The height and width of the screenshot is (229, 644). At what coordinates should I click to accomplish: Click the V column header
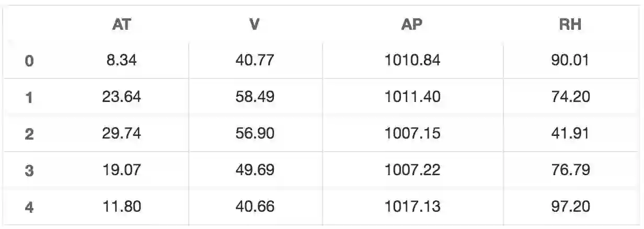coord(255,25)
